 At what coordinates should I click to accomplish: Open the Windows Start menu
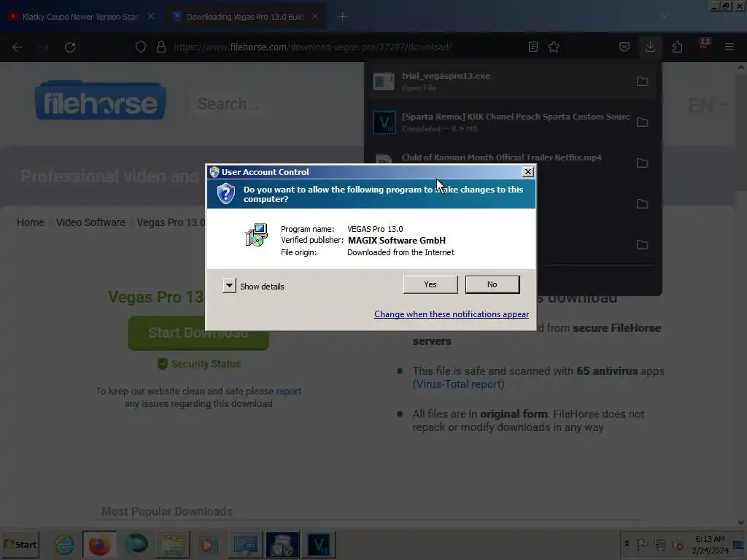point(20,544)
